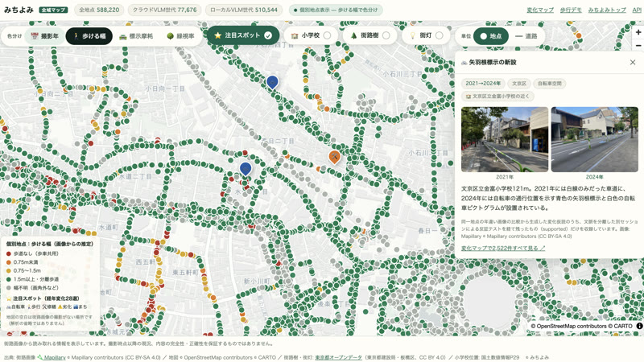This screenshot has height=362, width=644.
Task: Open the Mapillary source link
Action: (x=52, y=357)
